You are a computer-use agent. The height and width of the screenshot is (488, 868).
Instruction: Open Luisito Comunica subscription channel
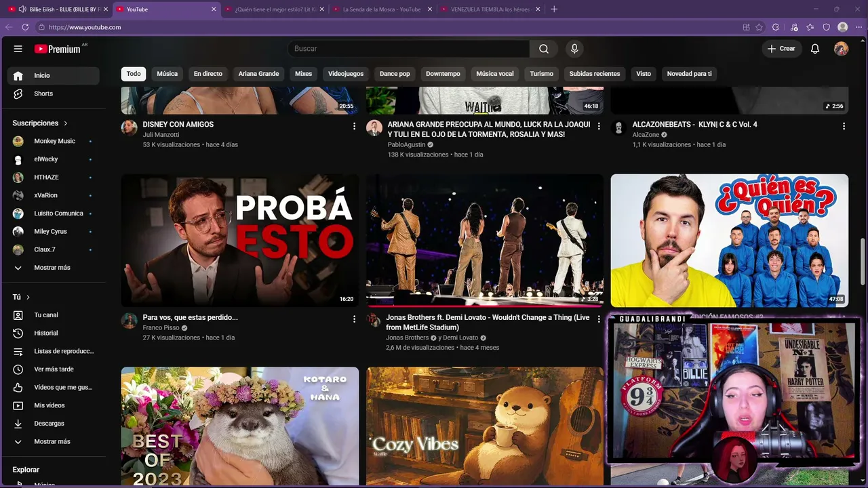pyautogui.click(x=53, y=213)
